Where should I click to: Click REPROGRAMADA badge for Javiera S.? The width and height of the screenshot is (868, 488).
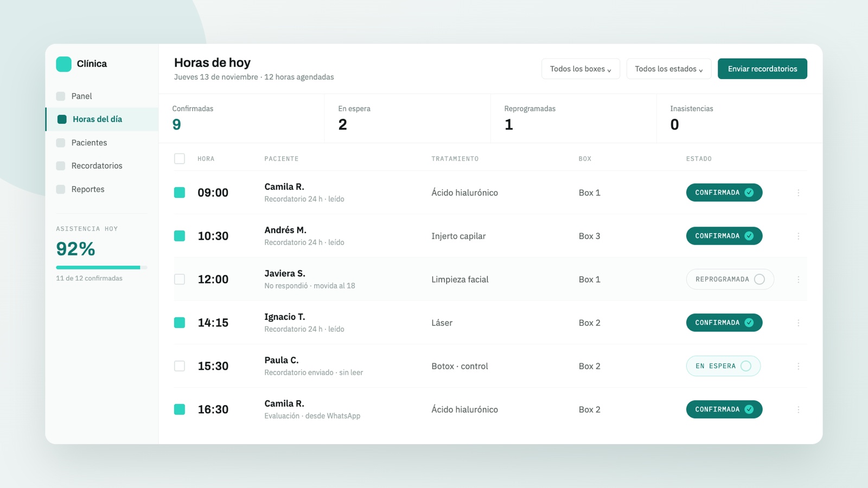click(730, 279)
